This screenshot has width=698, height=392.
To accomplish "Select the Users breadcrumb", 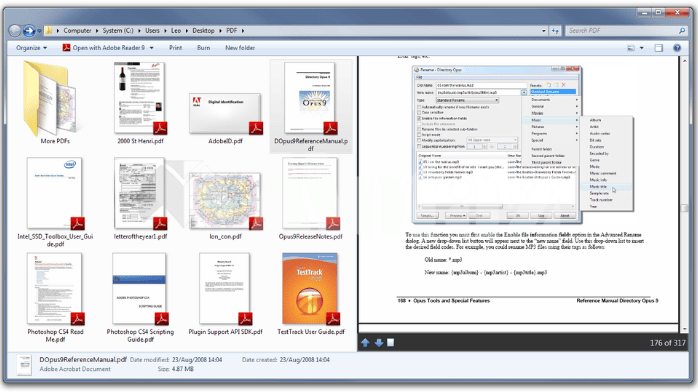I will (152, 31).
